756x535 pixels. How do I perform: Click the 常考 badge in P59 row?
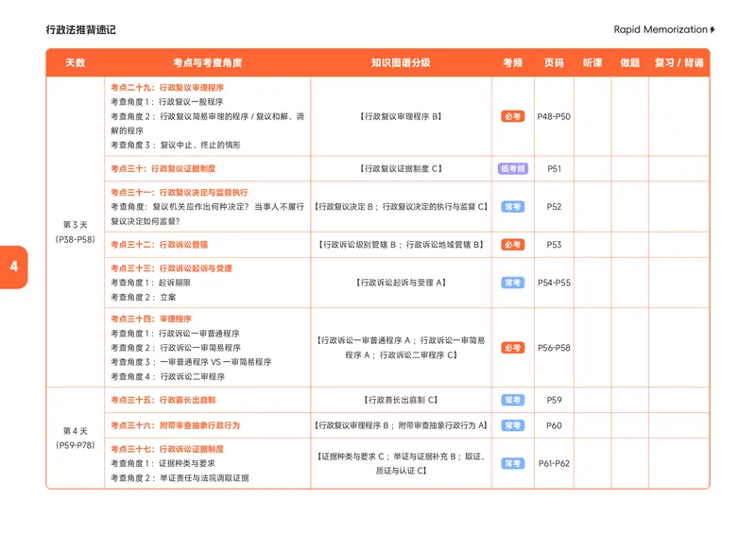(512, 400)
